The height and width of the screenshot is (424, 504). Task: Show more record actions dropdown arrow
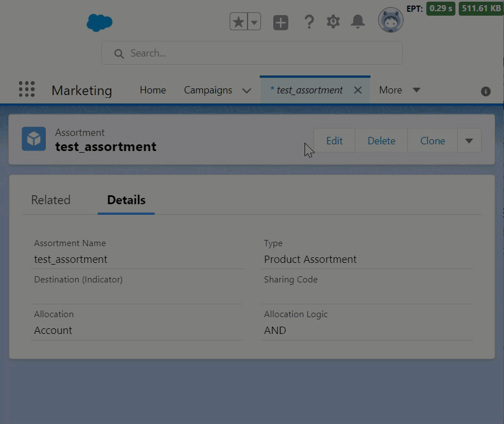pyautogui.click(x=469, y=140)
